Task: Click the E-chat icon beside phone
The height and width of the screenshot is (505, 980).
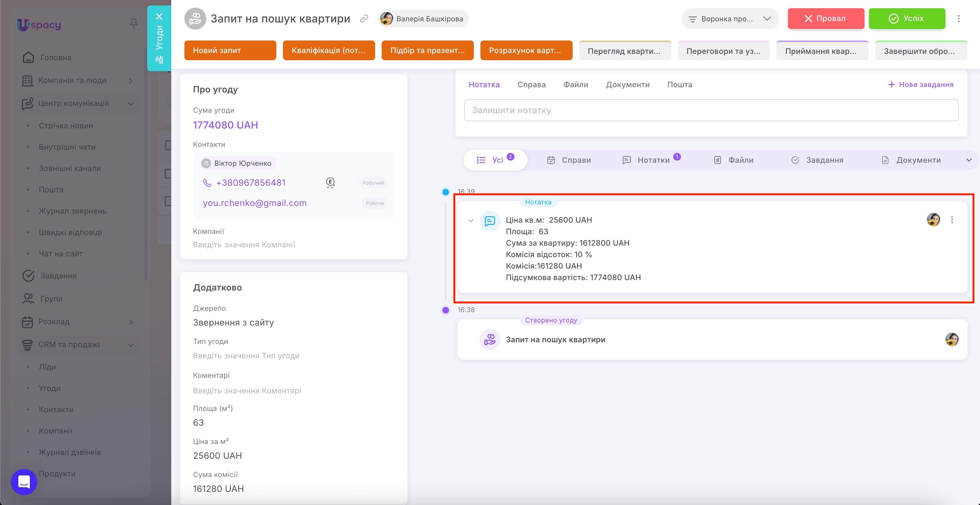Action: point(330,183)
